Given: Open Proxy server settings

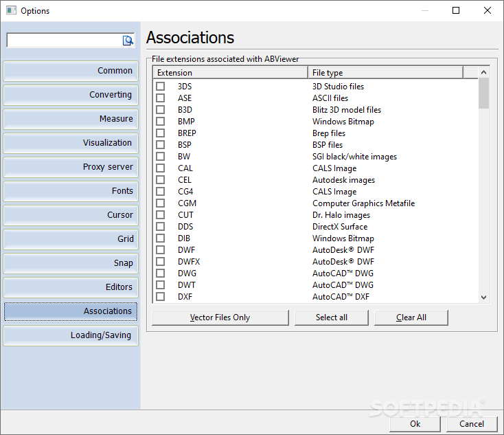Looking at the screenshot, I should 71,167.
